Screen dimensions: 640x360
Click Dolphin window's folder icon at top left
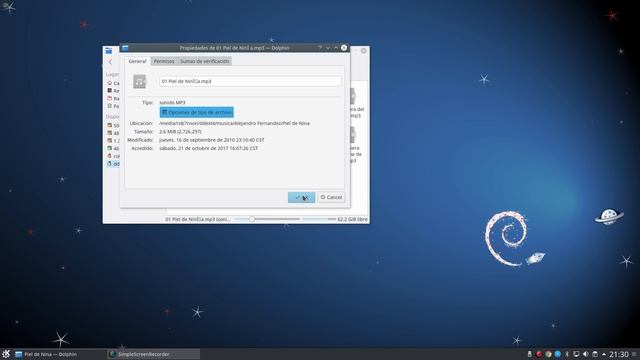[109, 51]
